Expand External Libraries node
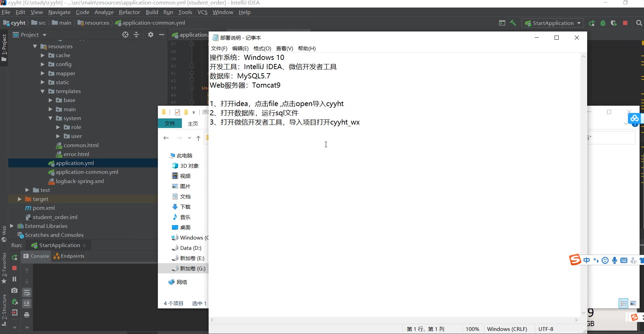 tap(12, 226)
